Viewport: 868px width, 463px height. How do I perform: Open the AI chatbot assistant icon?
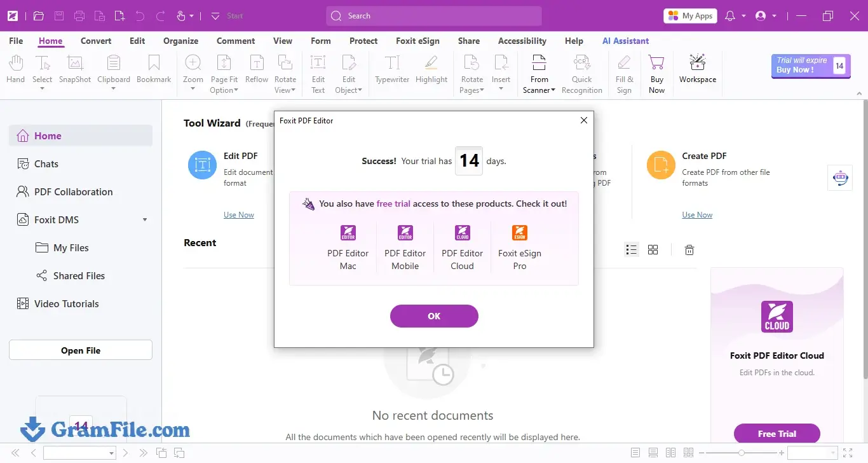tap(840, 178)
